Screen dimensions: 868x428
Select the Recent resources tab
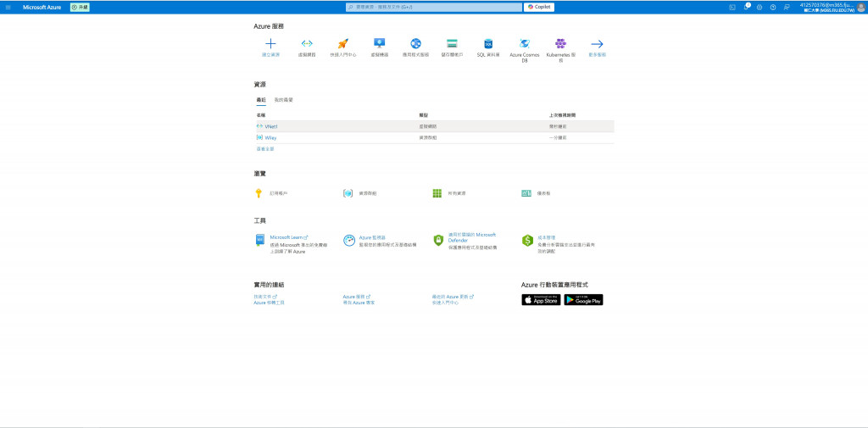(261, 100)
